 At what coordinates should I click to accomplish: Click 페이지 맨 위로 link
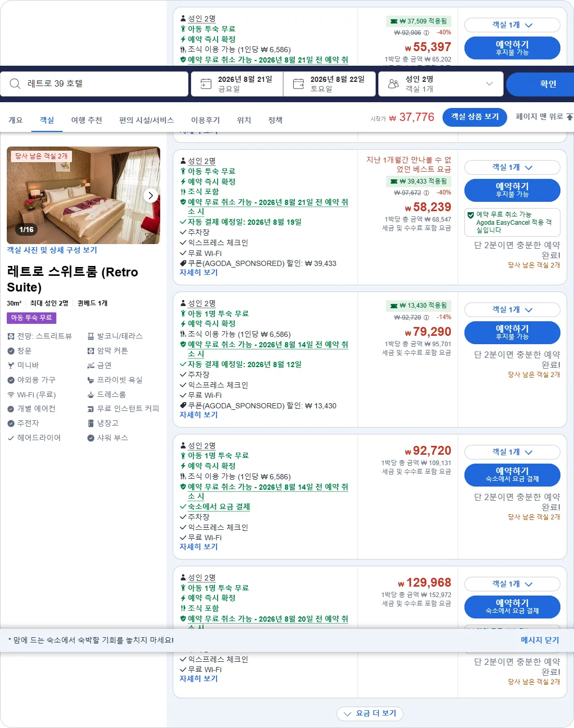[540, 117]
